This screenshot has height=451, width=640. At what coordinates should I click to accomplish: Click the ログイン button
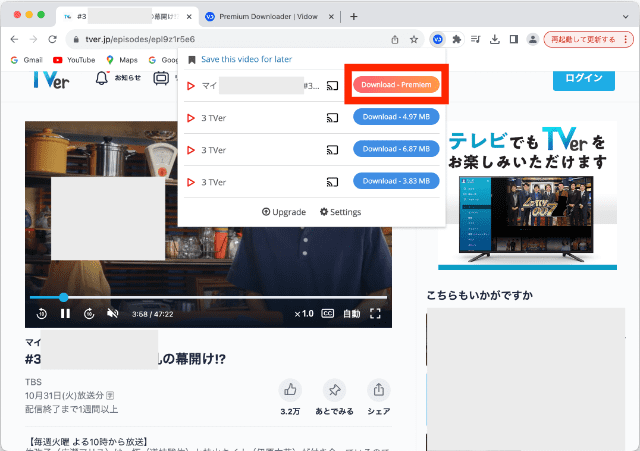click(584, 78)
